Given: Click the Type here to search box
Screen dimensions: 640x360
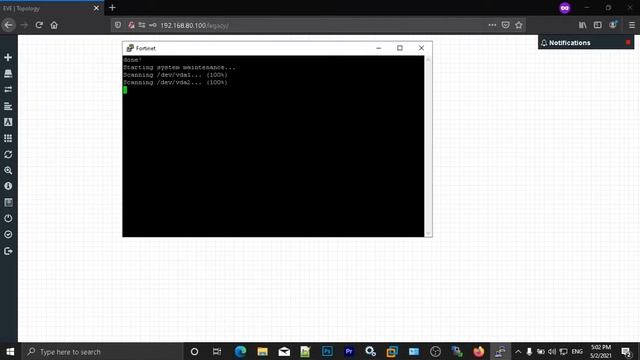Looking at the screenshot, I should (x=102, y=351).
